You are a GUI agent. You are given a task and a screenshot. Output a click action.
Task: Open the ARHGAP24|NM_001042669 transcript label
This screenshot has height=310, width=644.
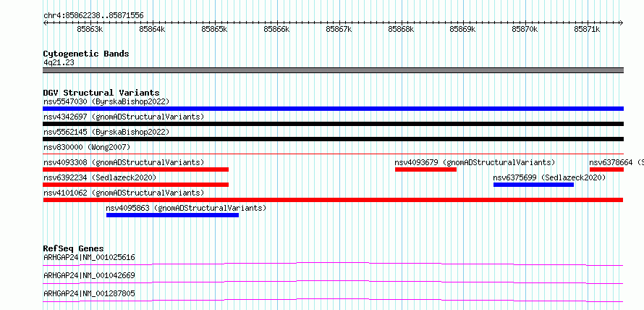point(89,275)
